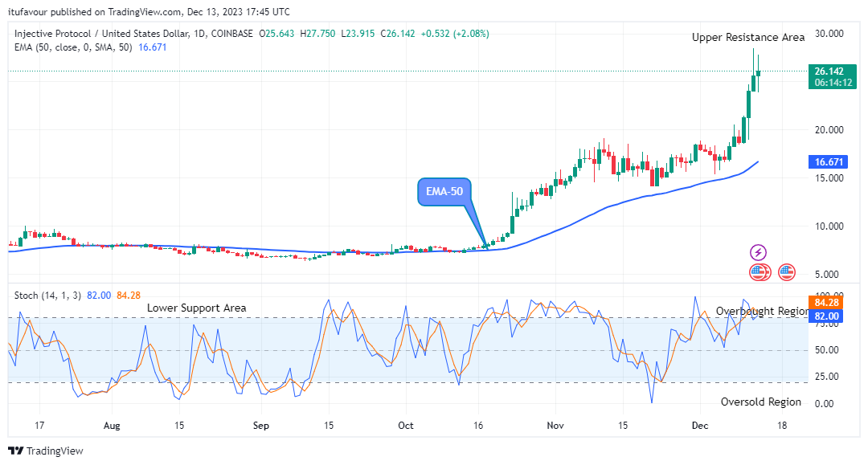Click the 18 date label on time axis
The image size is (868, 465).
point(782,425)
